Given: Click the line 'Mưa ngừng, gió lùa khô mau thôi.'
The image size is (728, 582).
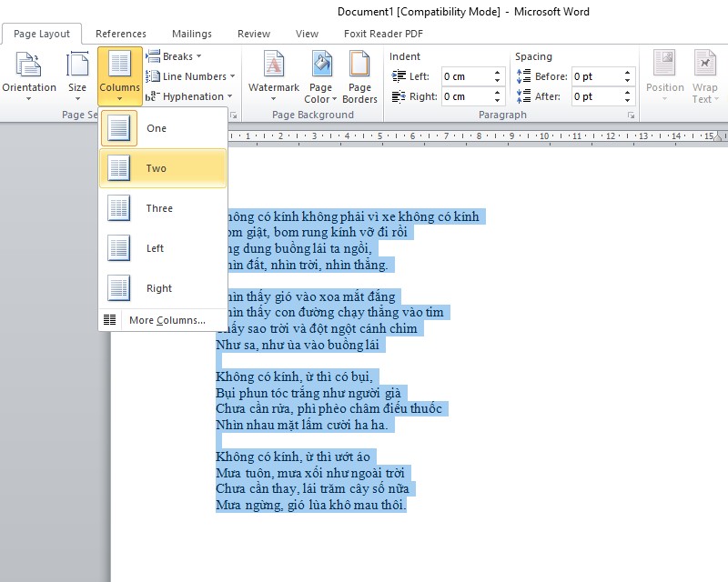Looking at the screenshot, I should [x=311, y=505].
